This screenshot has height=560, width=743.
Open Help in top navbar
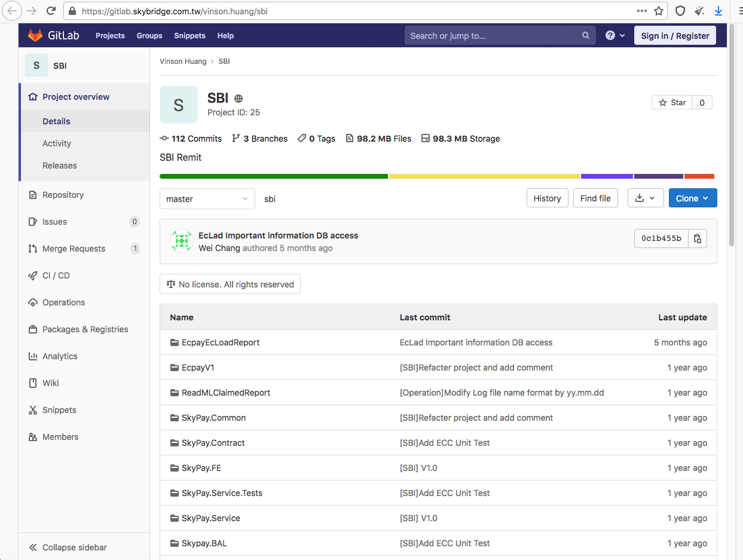225,36
